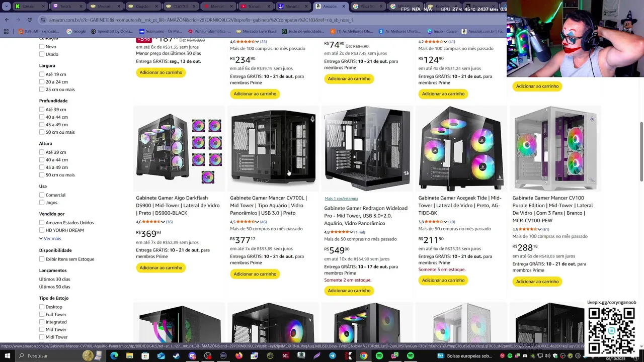Filter by Últimos 90 dias releases
Viewport: 644px width, 362px height.
pos(55,287)
